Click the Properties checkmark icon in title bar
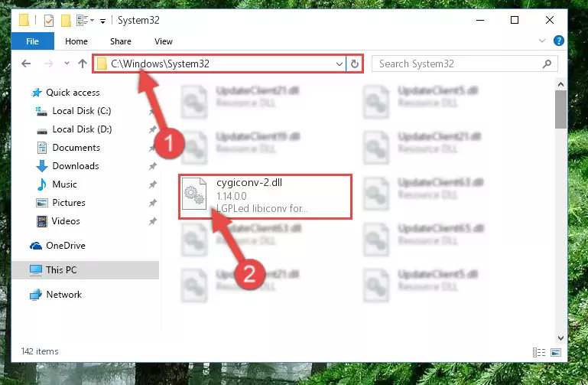This screenshot has width=588, height=385. pyautogui.click(x=49, y=20)
